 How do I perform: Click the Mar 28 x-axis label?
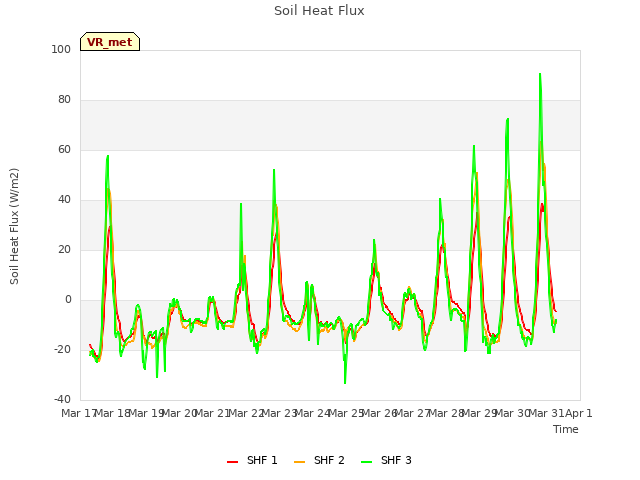pos(446,413)
